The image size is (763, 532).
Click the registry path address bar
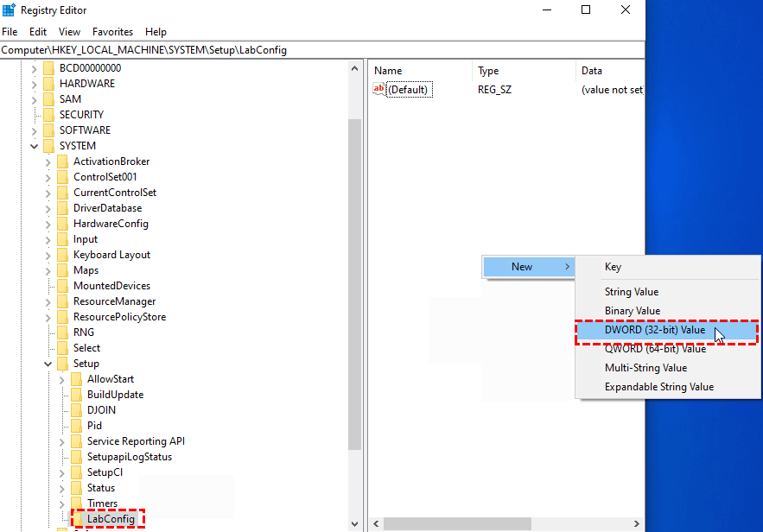[321, 50]
